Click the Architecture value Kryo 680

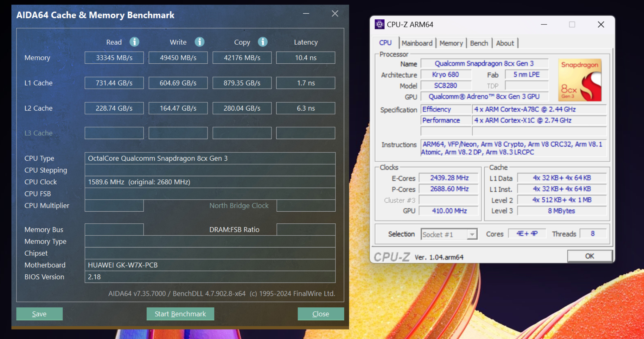pos(446,74)
